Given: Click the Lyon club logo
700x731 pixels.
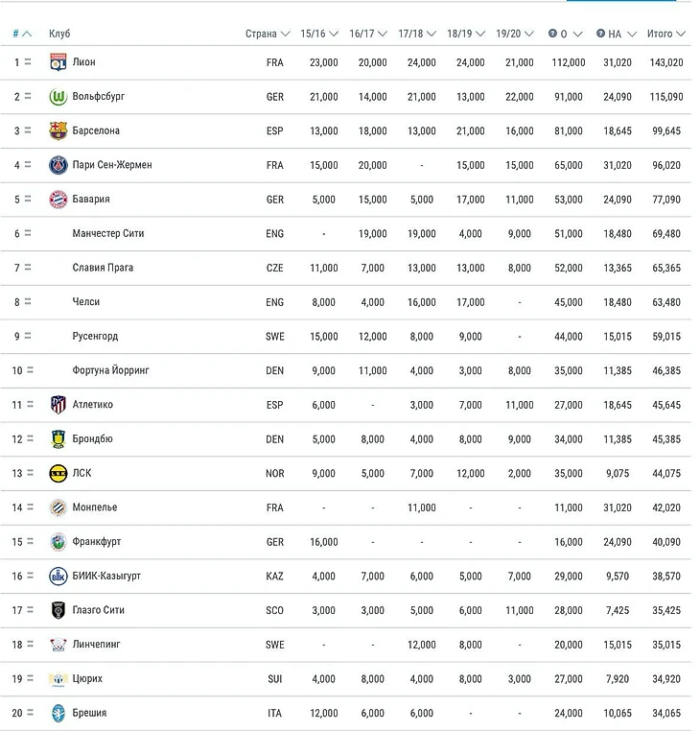Looking at the screenshot, I should pos(58,62).
